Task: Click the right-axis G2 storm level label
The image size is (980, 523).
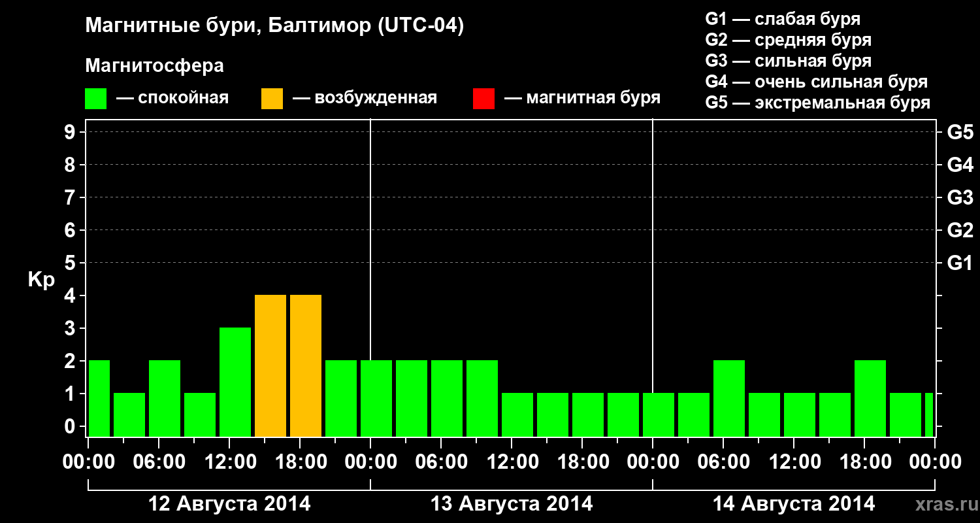Action: [960, 230]
